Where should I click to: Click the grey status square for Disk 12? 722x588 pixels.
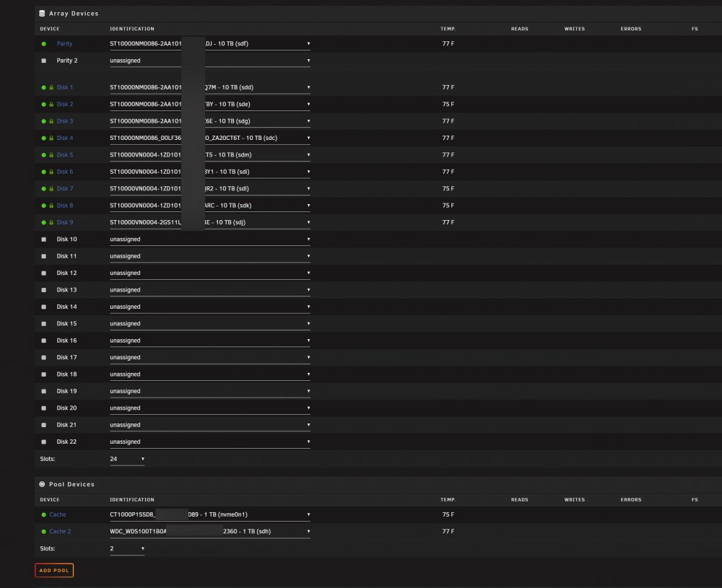click(x=44, y=273)
